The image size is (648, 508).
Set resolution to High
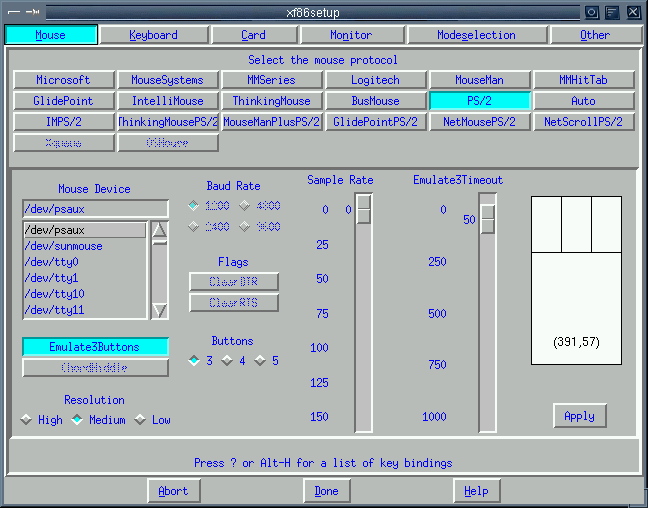point(26,420)
